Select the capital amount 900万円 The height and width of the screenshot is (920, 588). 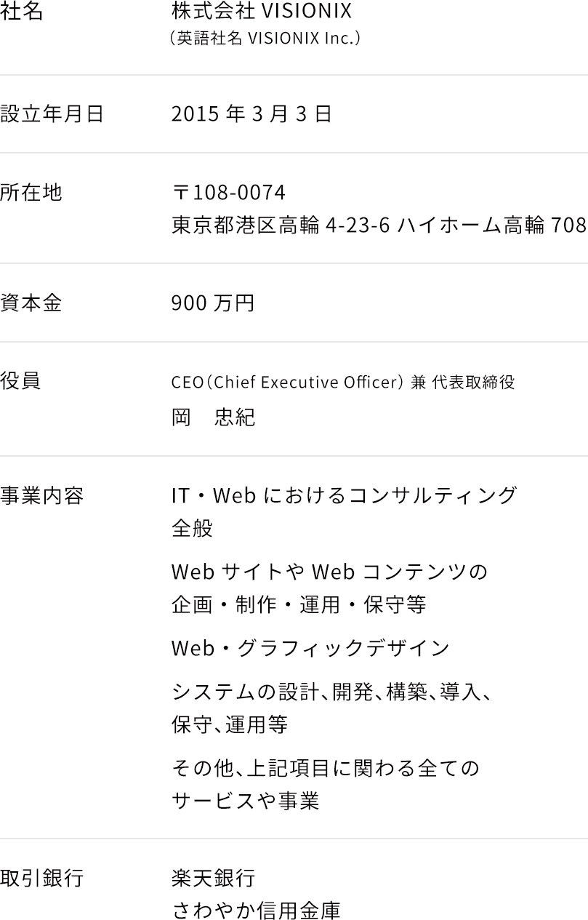[x=213, y=303]
